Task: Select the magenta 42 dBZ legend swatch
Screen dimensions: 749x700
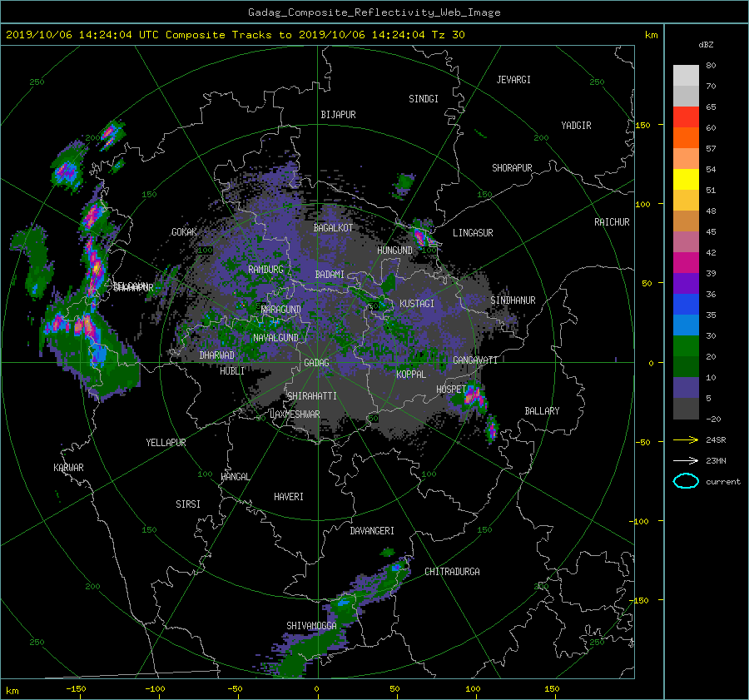Action: point(686,263)
